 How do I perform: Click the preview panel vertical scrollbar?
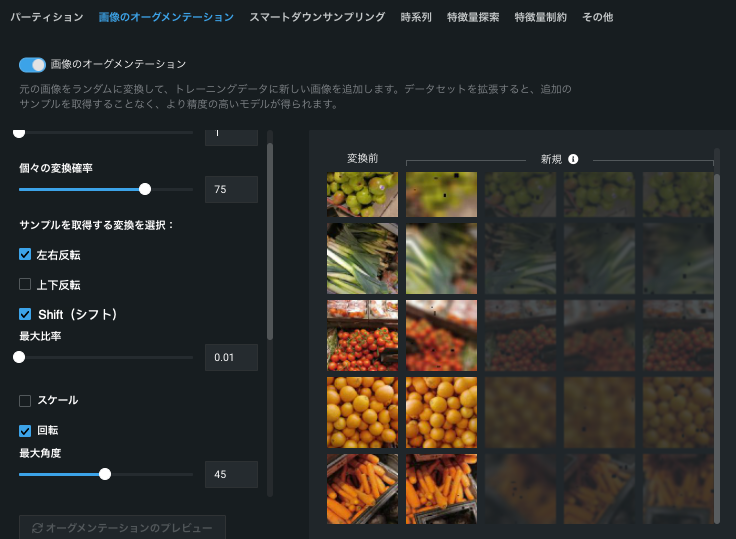point(717,347)
